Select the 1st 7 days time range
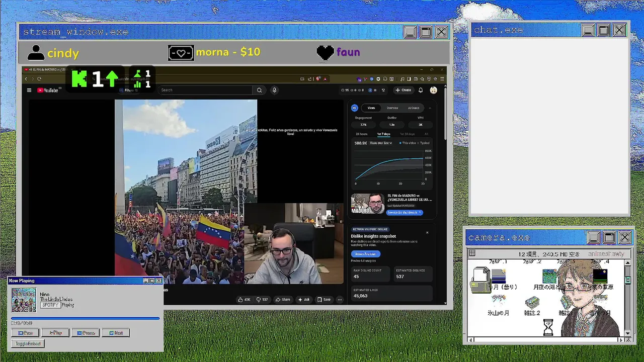The image size is (644, 362). 384,134
